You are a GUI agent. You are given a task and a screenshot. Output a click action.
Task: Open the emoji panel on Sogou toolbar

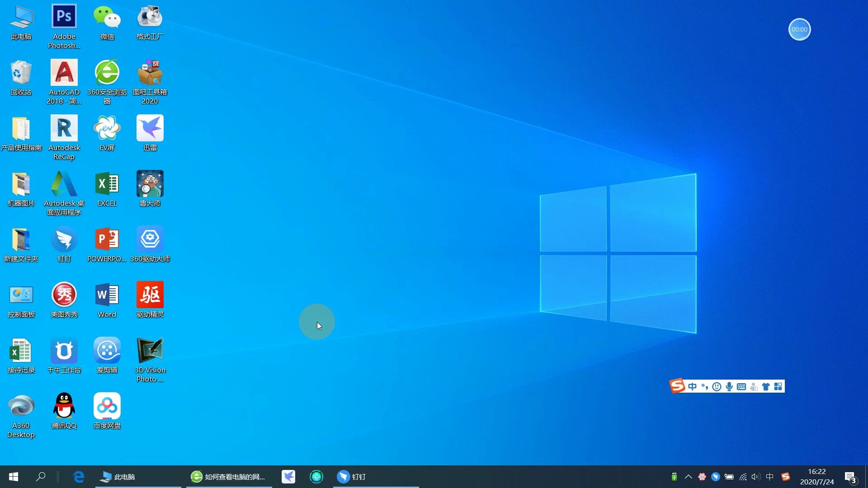[x=717, y=387]
